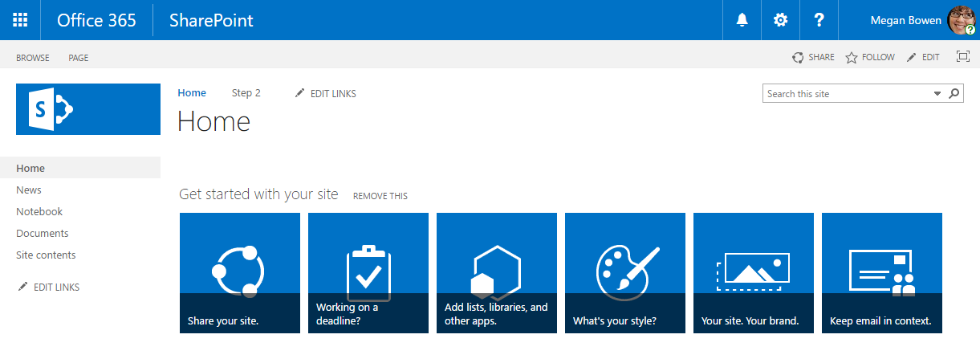
Task: Click Get started with your site heading
Action: pos(259,194)
